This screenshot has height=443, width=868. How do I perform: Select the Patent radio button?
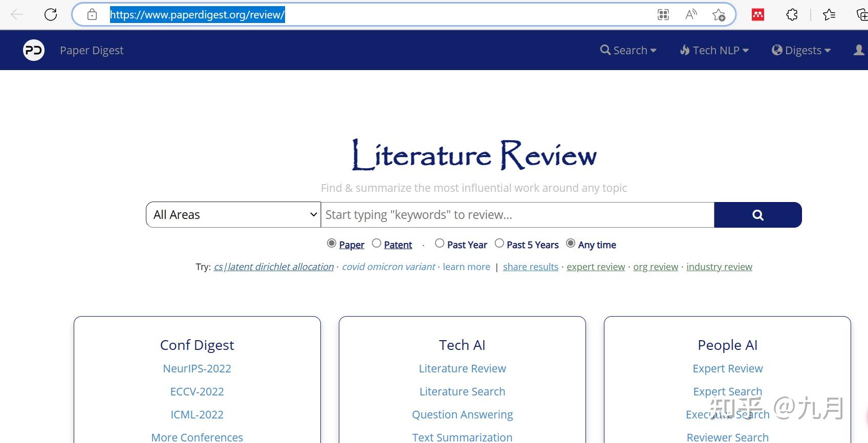tap(377, 243)
